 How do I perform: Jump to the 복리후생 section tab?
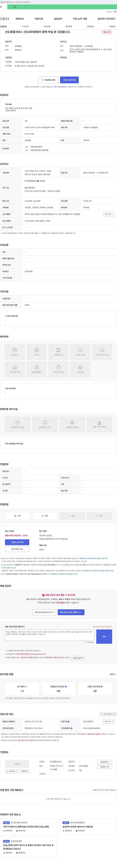(69, 27)
